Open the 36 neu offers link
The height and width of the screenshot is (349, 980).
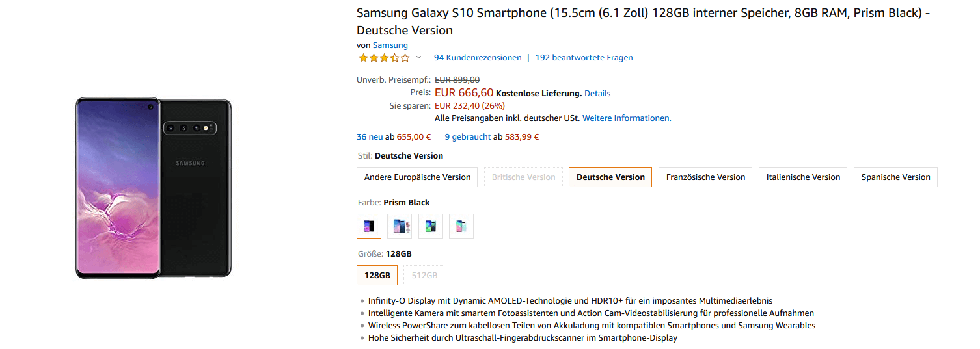[x=370, y=137]
